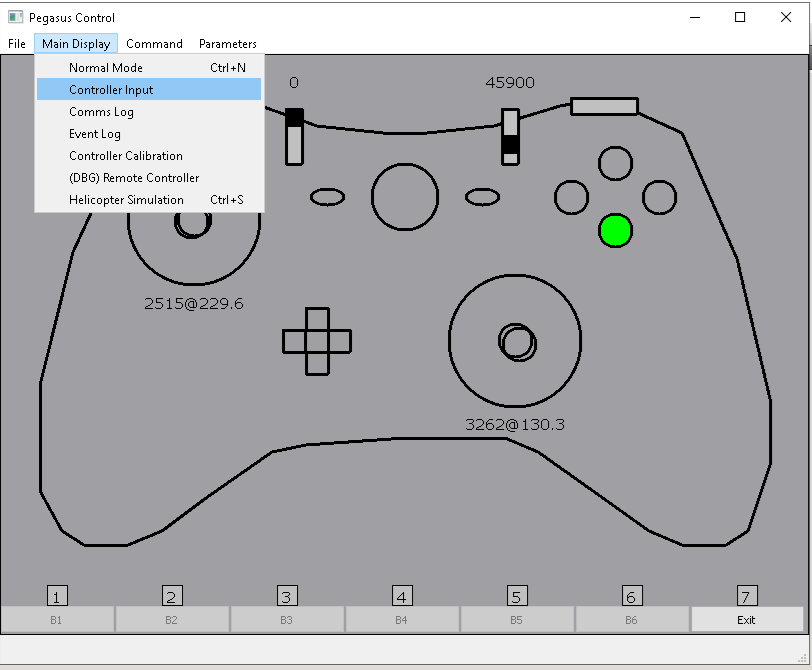Open the File menu
Image resolution: width=812 pixels, height=670 pixels.
click(17, 44)
